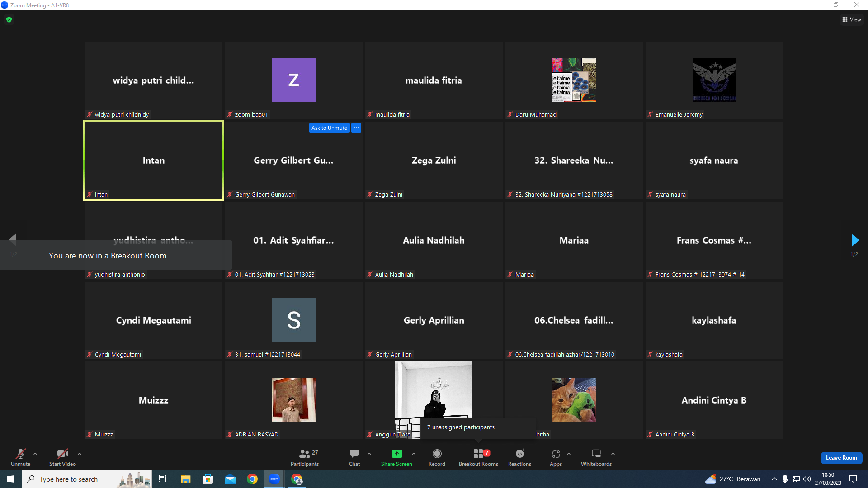Viewport: 868px width, 488px height.
Task: Open more options on Gerry Gilbert's tile
Action: [356, 128]
